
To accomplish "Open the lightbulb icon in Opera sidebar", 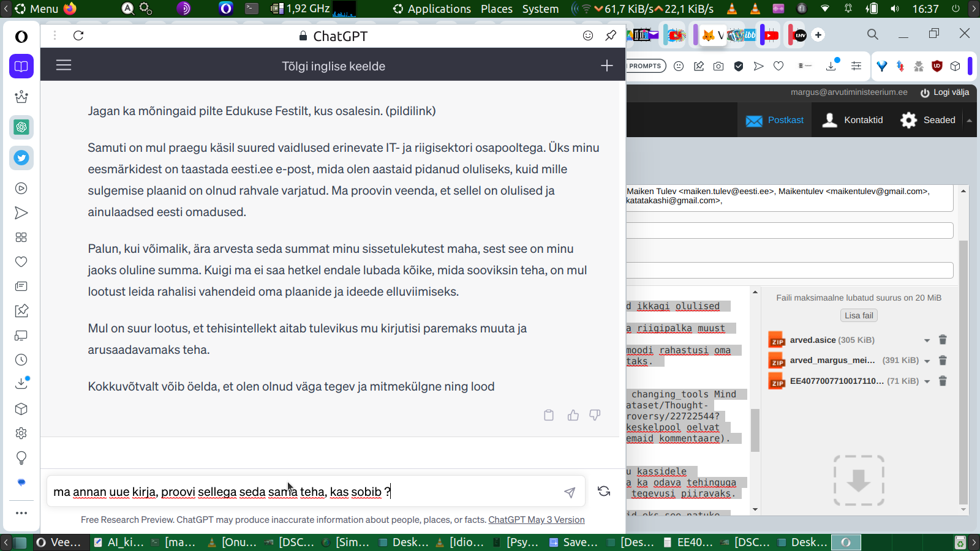I will pos(21,458).
